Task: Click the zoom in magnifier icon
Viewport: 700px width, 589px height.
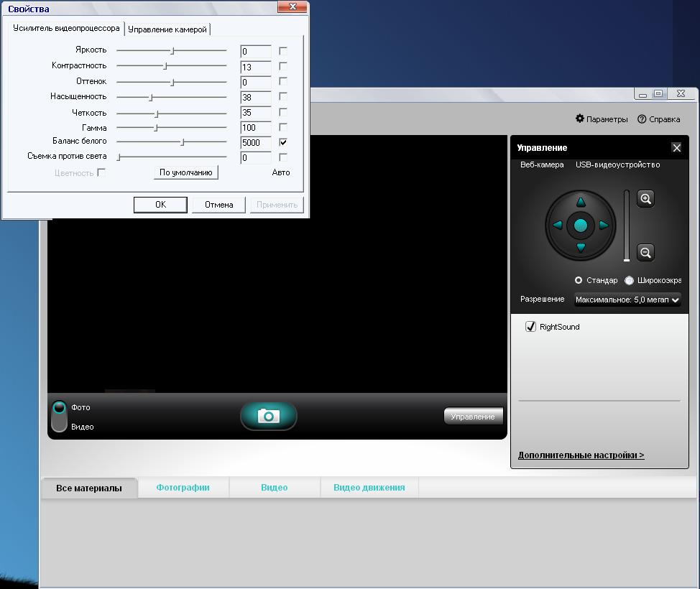Action: 645,199
